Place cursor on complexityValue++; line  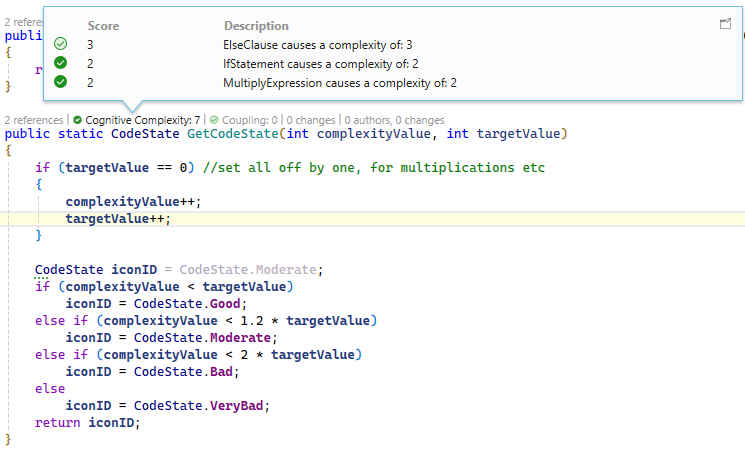point(134,202)
